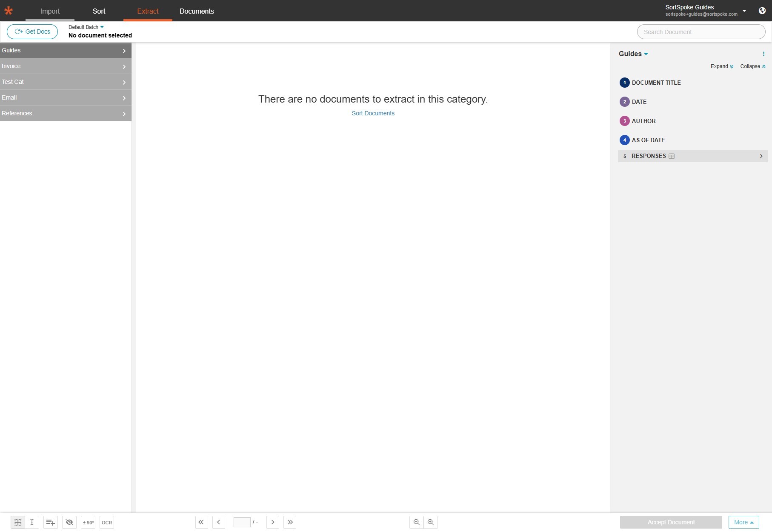Expand the Invoice category
This screenshot has width=772, height=532.
[x=124, y=66]
